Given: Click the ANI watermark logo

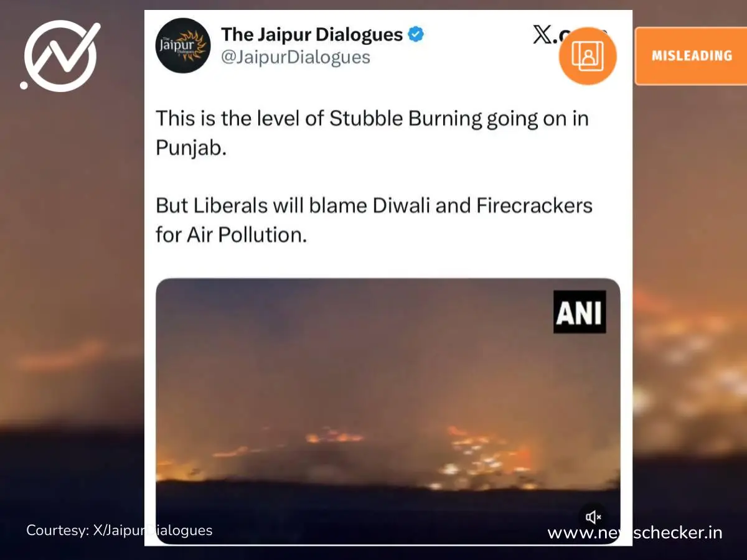Looking at the screenshot, I should pyautogui.click(x=580, y=312).
